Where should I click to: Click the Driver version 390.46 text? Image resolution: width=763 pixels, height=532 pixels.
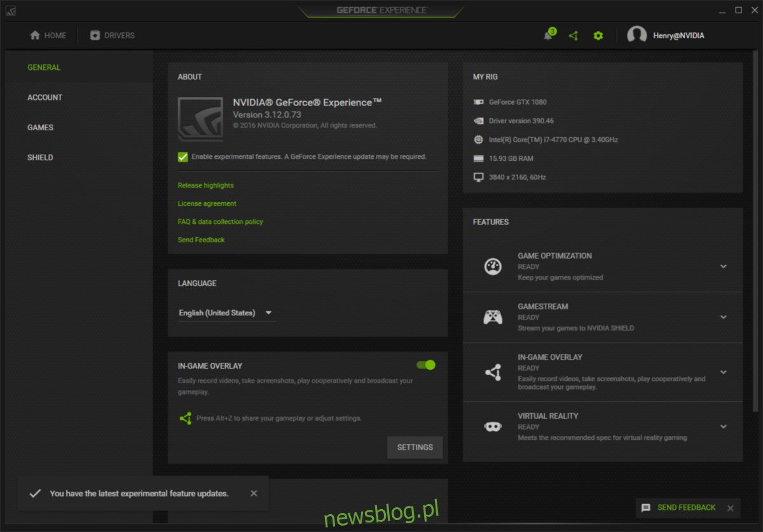521,121
